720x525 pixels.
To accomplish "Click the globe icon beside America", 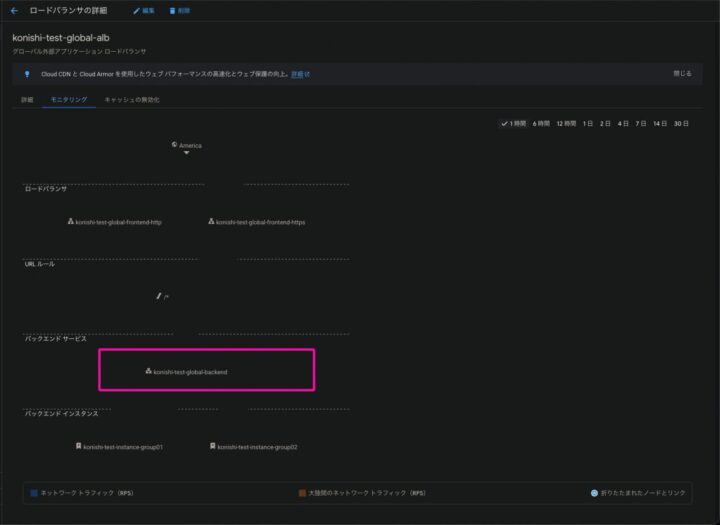I will 174,144.
